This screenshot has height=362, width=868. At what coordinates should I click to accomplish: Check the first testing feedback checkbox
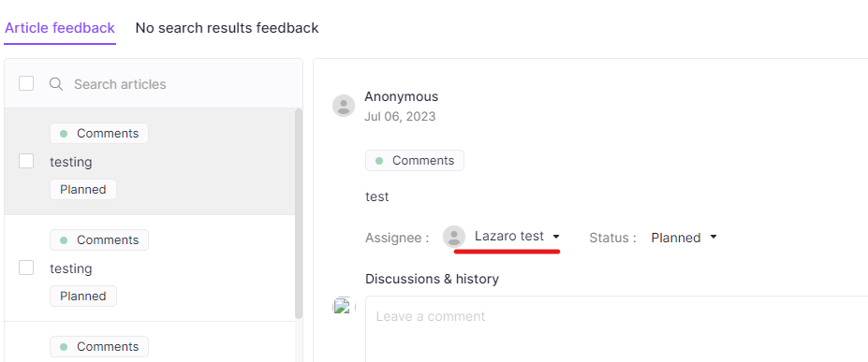tap(26, 161)
